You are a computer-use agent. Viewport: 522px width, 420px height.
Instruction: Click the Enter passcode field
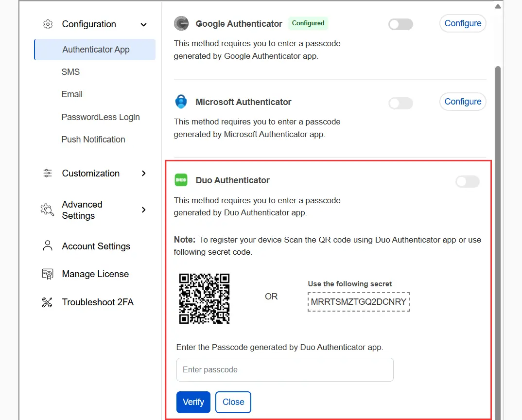285,370
